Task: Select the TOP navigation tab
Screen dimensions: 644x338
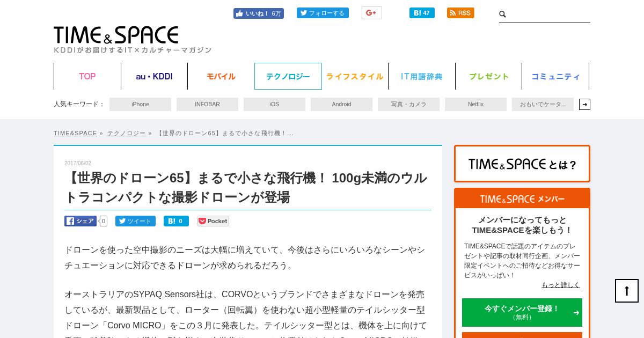Action: pyautogui.click(x=87, y=76)
